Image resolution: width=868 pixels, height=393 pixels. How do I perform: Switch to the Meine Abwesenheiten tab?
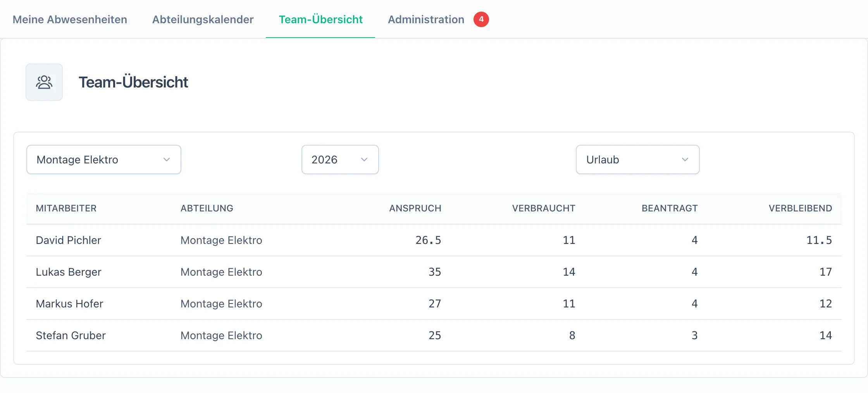pyautogui.click(x=70, y=19)
